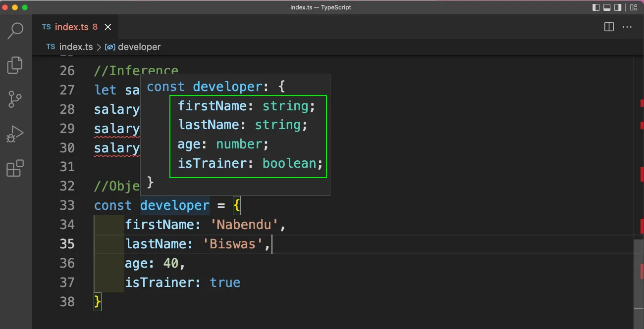Click the true value of isTrainer
The image size is (644, 329).
pyautogui.click(x=225, y=282)
